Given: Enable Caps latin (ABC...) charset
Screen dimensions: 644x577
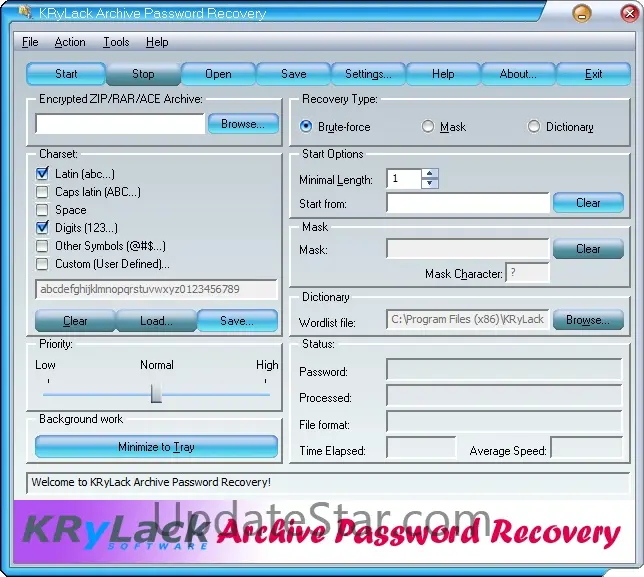Looking at the screenshot, I should [x=42, y=192].
